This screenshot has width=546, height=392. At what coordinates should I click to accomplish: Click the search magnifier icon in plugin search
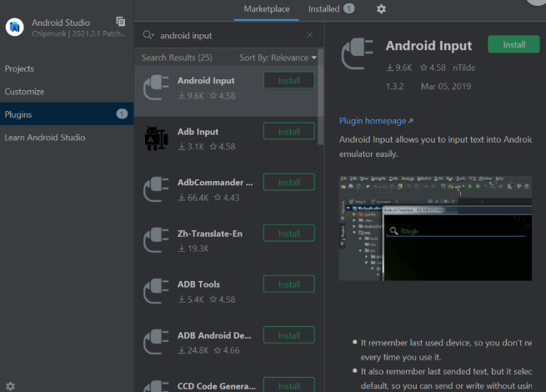click(148, 35)
